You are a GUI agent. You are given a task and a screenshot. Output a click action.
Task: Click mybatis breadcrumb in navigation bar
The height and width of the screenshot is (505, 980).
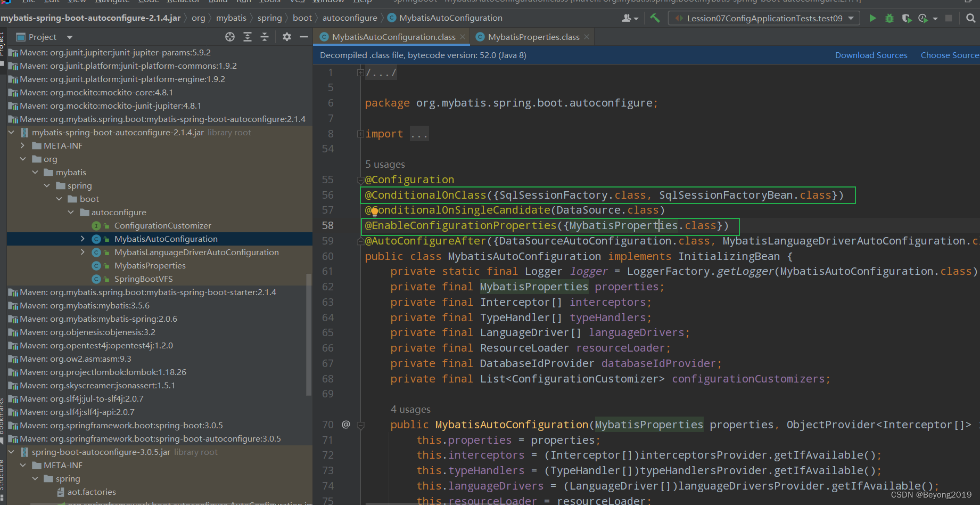tap(231, 18)
